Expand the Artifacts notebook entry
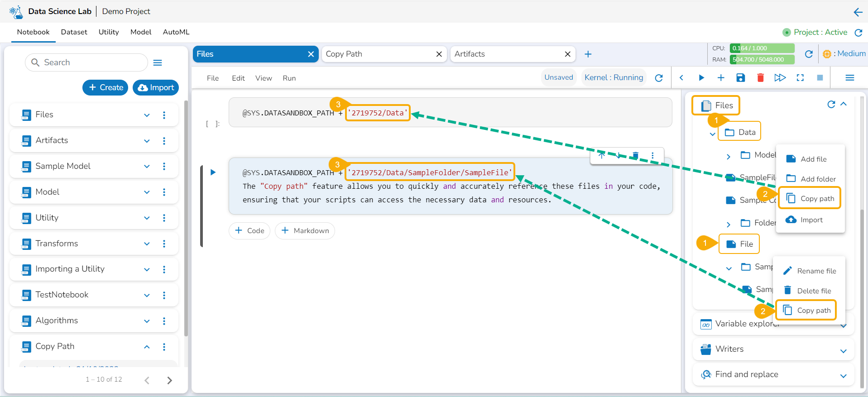The height and width of the screenshot is (397, 868). [147, 141]
